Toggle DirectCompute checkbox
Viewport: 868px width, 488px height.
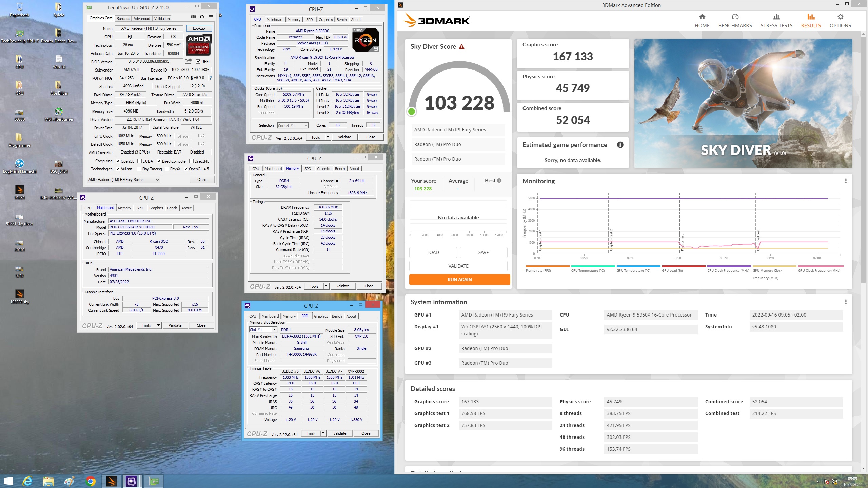(x=159, y=161)
